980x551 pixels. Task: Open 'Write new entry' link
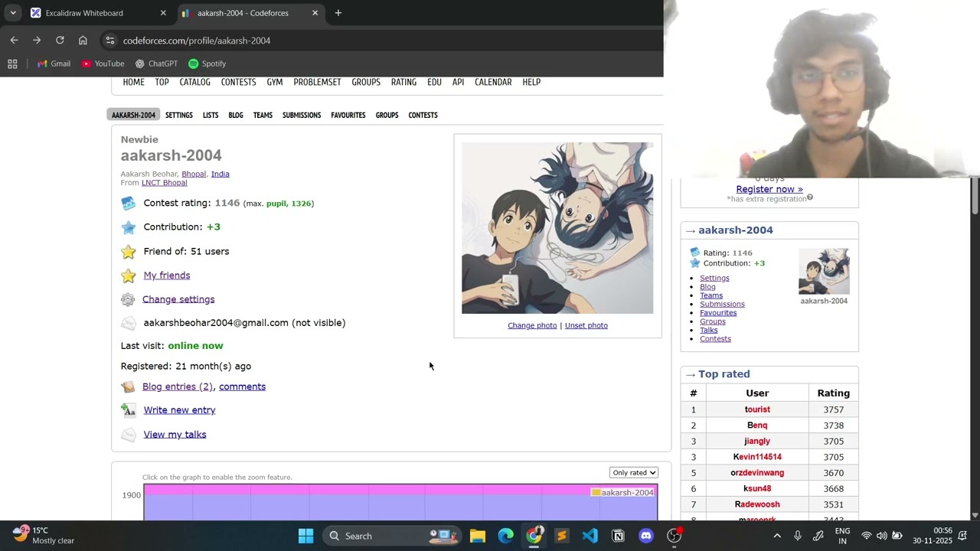click(x=179, y=410)
